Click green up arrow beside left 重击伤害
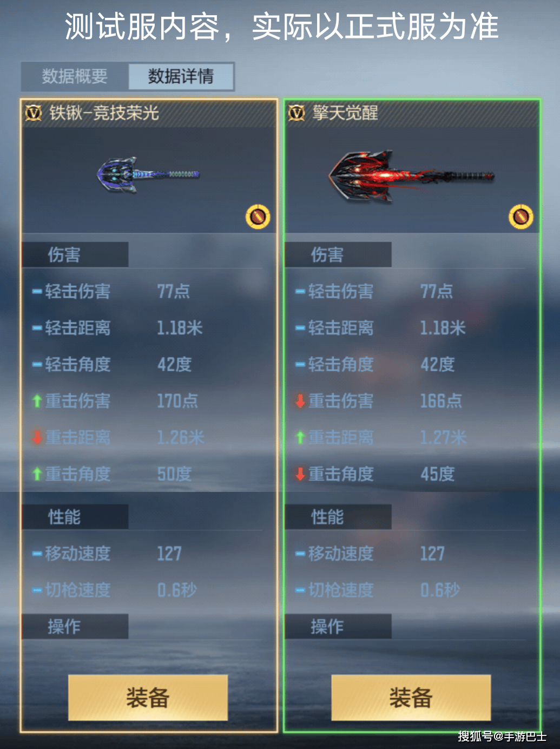Image resolution: width=560 pixels, height=749 pixels. [37, 401]
